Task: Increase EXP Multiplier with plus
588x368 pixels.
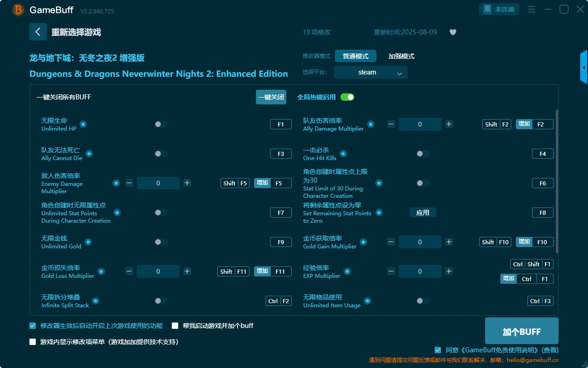Action: pyautogui.click(x=449, y=271)
